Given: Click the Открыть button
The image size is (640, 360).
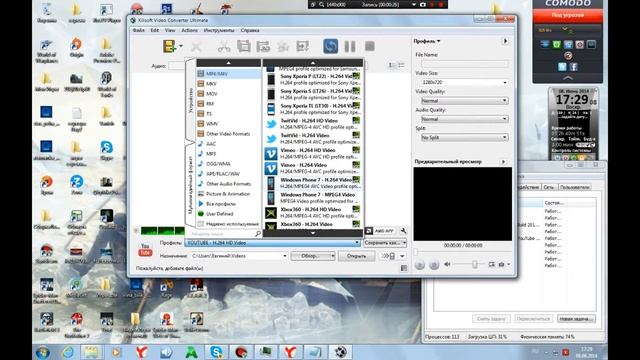Looking at the screenshot, I should point(356,256).
